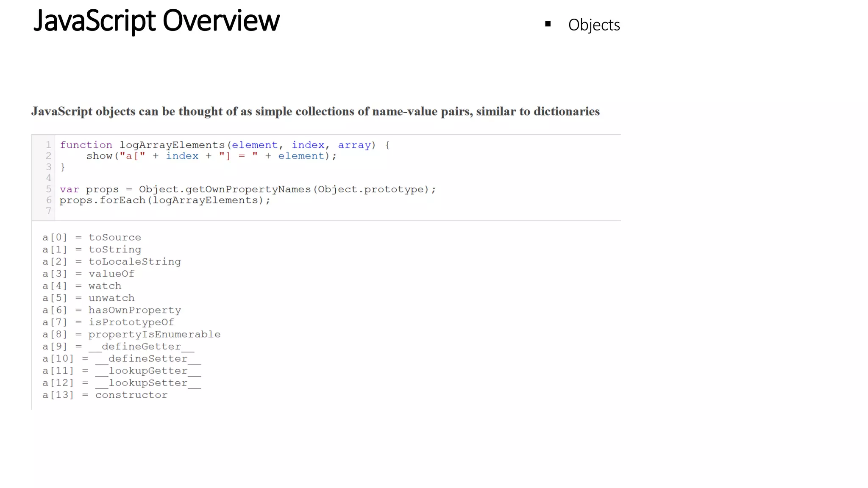Click the 'show' call on line 2
This screenshot has height=488, width=868.
click(99, 156)
